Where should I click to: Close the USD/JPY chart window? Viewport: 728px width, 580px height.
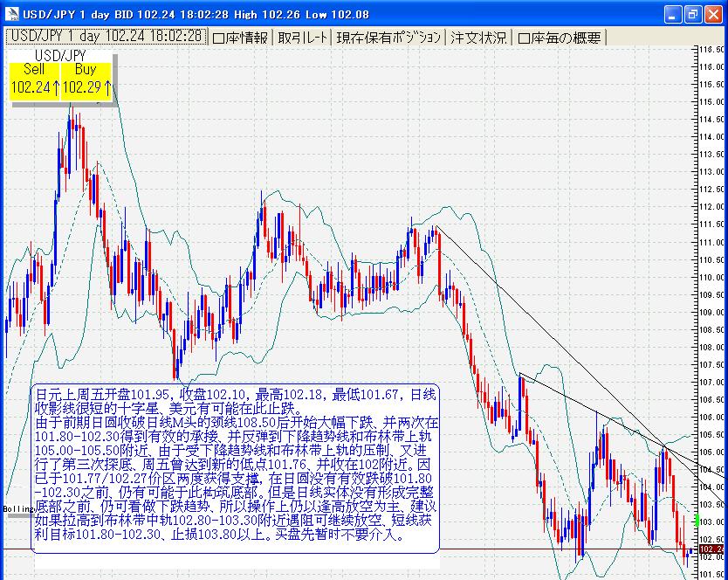712,14
